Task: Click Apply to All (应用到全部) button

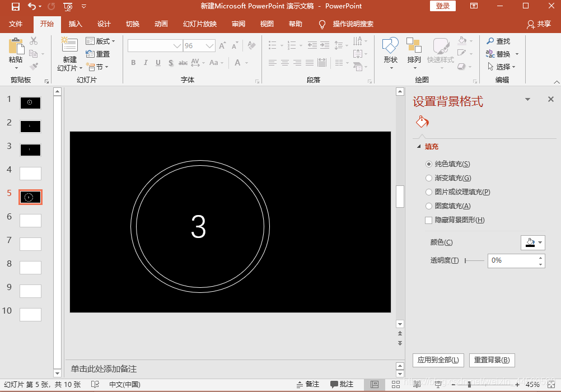Action: (438, 360)
